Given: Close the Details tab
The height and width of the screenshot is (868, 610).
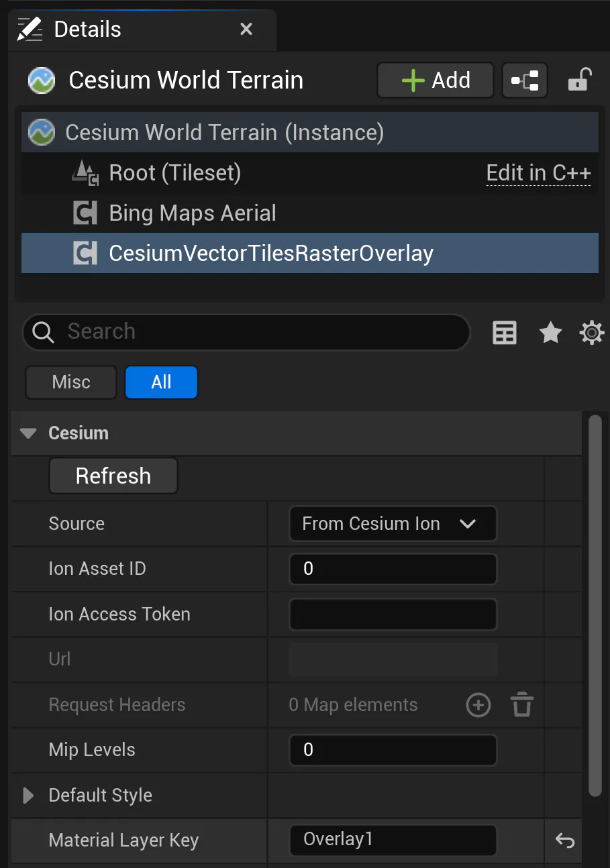Looking at the screenshot, I should (246, 30).
